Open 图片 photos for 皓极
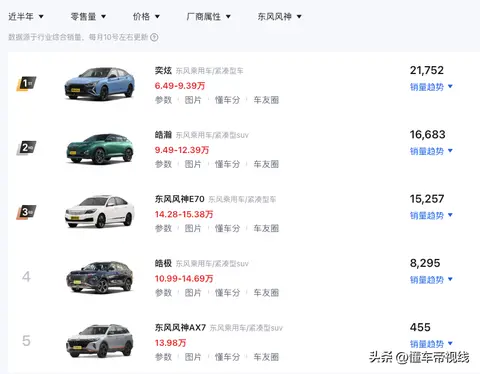Image resolution: width=480 pixels, height=374 pixels. (193, 293)
